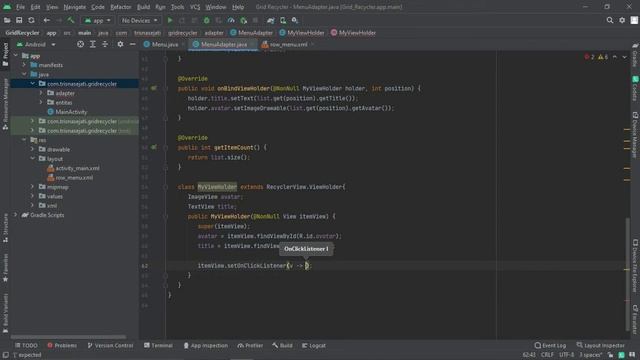Open Layout Inspector panel
The image size is (640, 360).
tap(600, 345)
